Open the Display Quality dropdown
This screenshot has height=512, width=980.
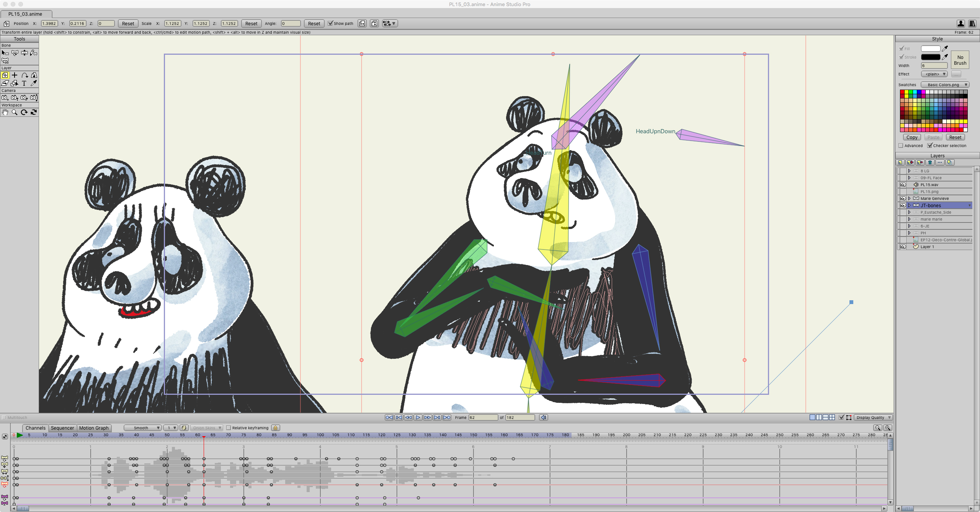click(873, 417)
